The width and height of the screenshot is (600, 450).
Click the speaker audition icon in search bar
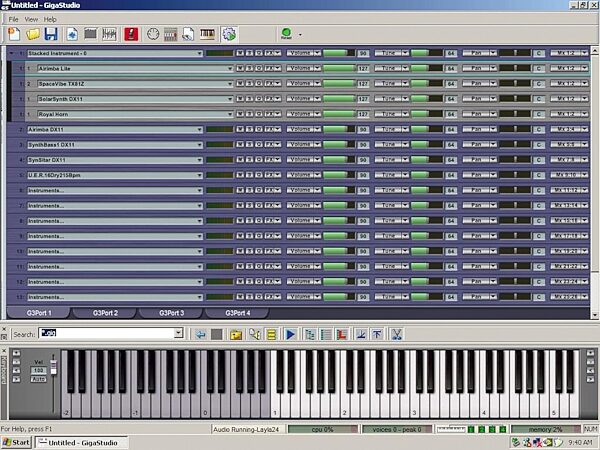[x=254, y=335]
